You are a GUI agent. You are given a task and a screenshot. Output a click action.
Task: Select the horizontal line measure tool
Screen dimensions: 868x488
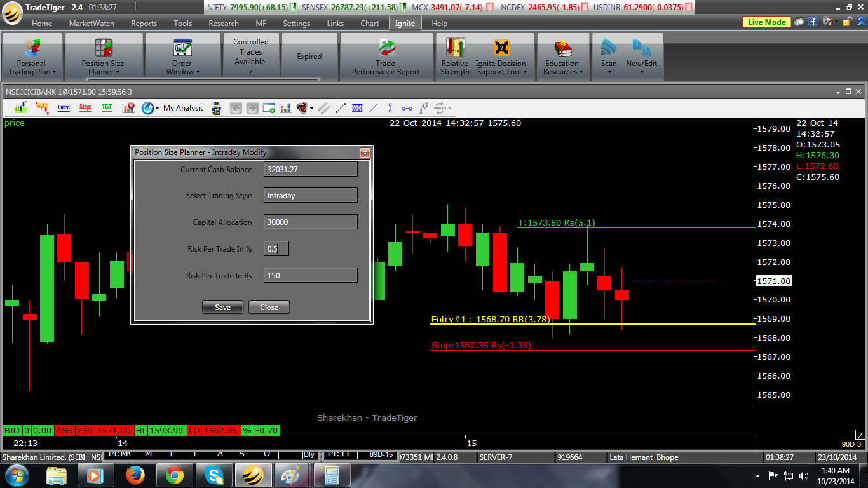point(407,108)
